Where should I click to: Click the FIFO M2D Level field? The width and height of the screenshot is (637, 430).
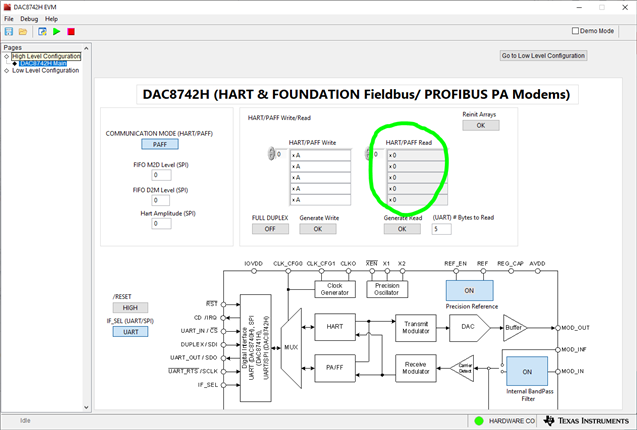pyautogui.click(x=161, y=175)
